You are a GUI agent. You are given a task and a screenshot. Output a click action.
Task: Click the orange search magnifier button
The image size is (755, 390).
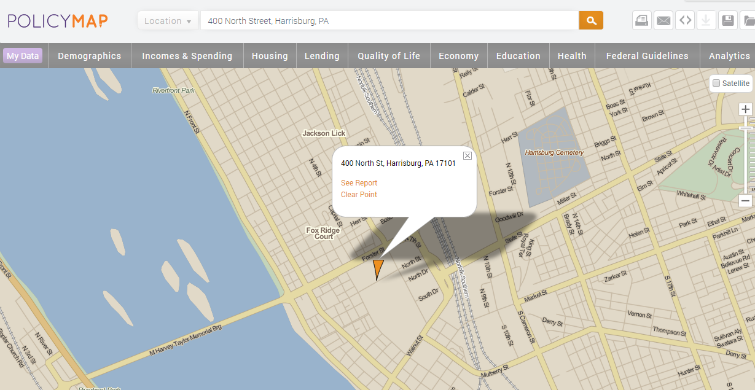(591, 21)
